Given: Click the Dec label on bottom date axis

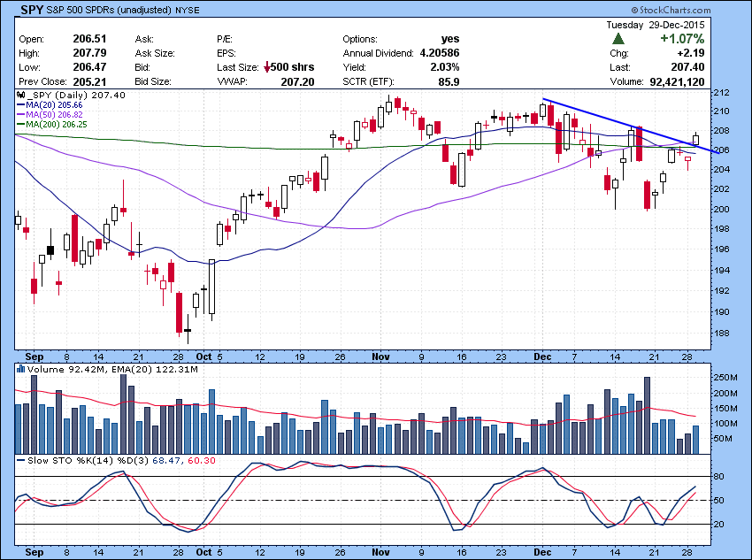Looking at the screenshot, I should click(542, 552).
